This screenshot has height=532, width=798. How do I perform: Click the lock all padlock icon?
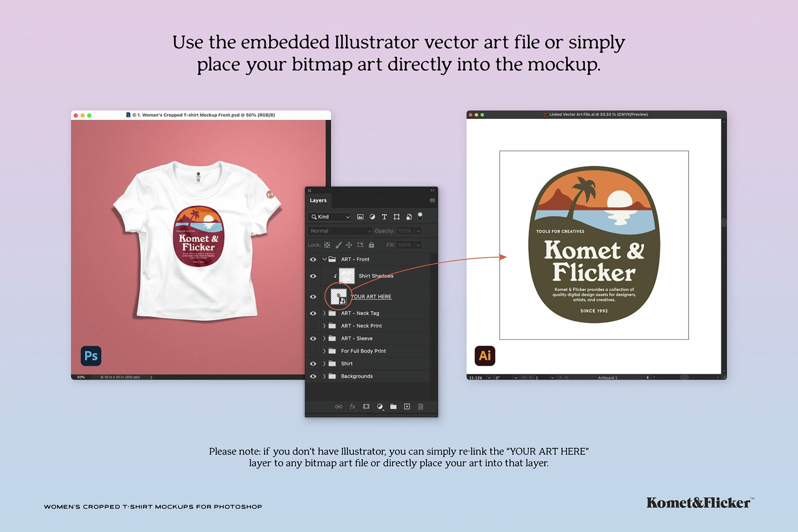pyautogui.click(x=372, y=245)
